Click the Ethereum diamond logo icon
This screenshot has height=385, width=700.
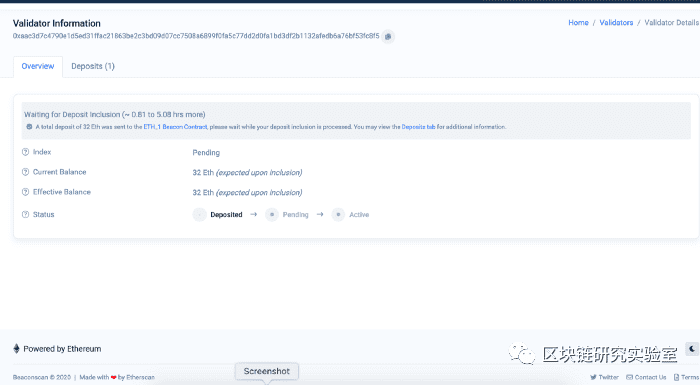click(x=17, y=349)
